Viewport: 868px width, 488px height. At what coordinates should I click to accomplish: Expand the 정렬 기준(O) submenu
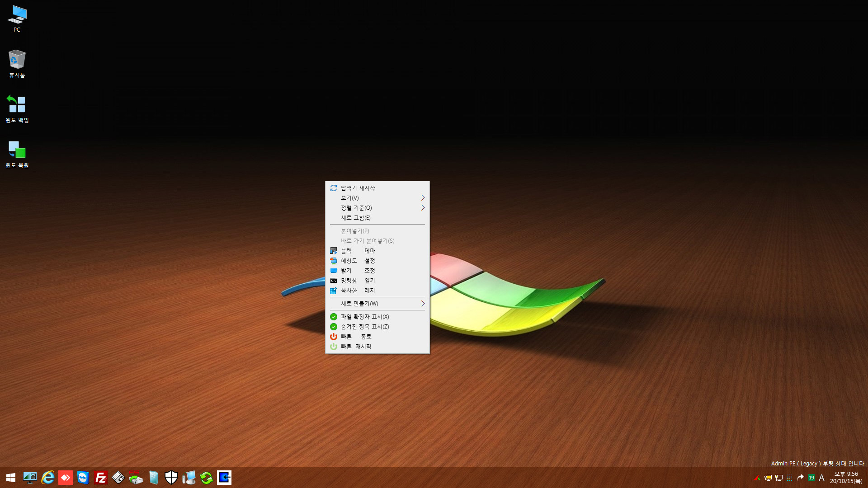(x=377, y=208)
